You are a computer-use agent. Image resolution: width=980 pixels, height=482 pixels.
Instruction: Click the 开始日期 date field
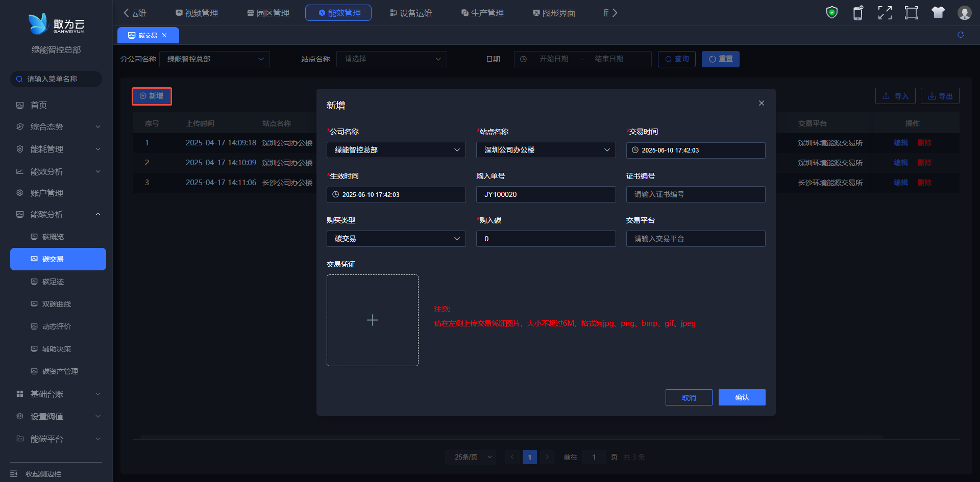[554, 59]
